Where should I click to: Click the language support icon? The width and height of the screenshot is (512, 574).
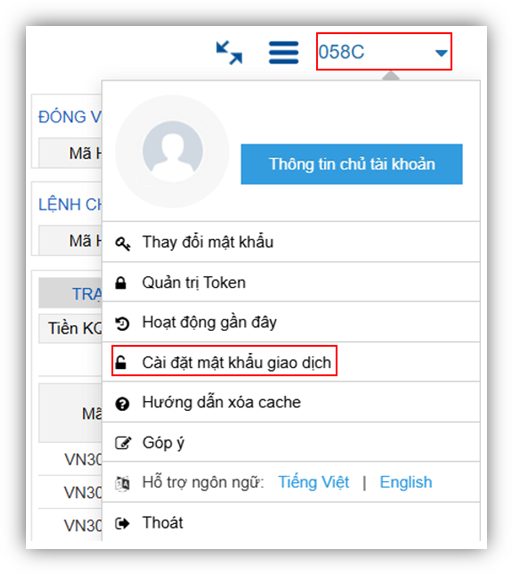tap(122, 484)
